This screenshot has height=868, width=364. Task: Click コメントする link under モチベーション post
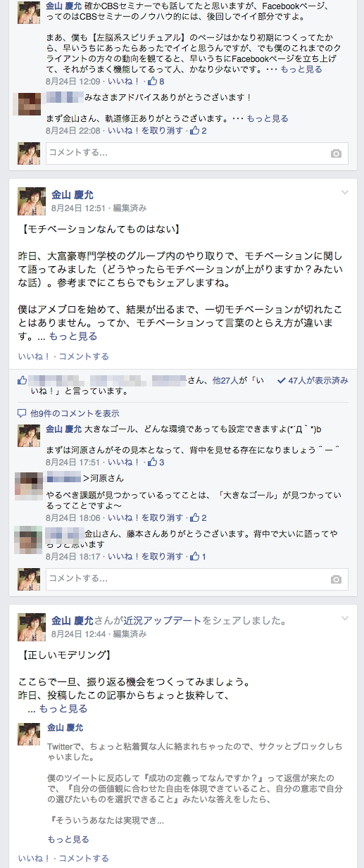84,356
